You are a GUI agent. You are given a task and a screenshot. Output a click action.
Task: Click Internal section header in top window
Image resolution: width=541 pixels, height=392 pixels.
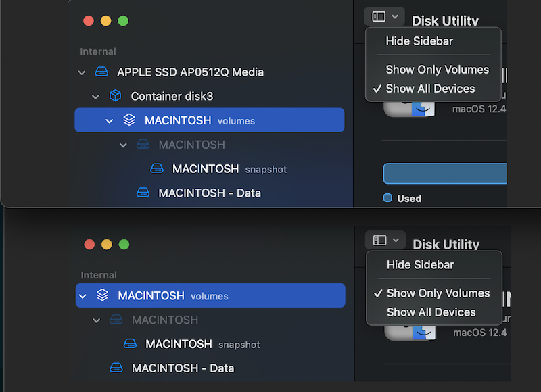click(98, 51)
